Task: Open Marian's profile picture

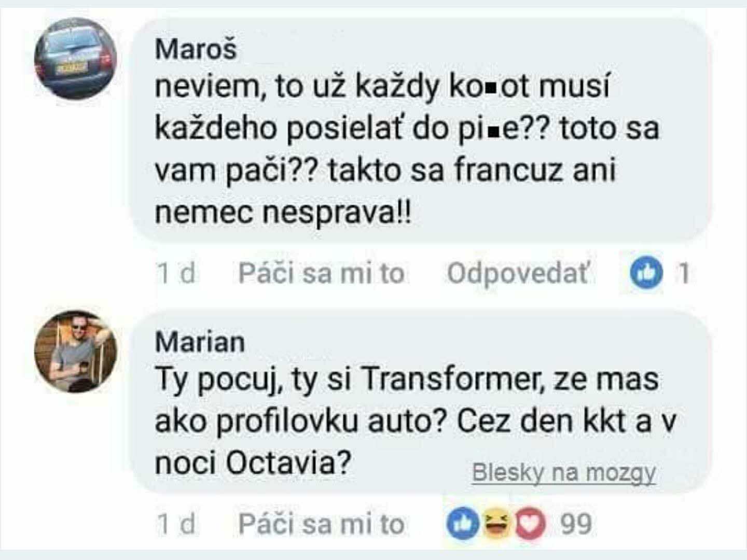Action: tap(76, 351)
